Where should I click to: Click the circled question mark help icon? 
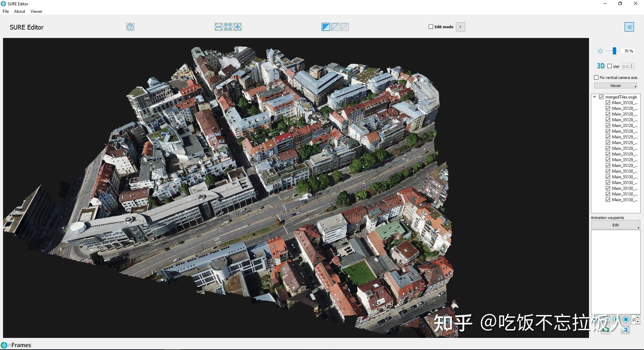click(x=130, y=27)
